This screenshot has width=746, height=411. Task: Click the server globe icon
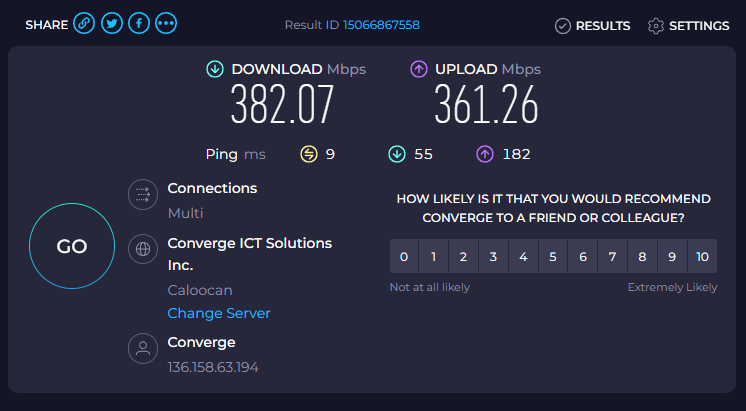click(x=143, y=249)
